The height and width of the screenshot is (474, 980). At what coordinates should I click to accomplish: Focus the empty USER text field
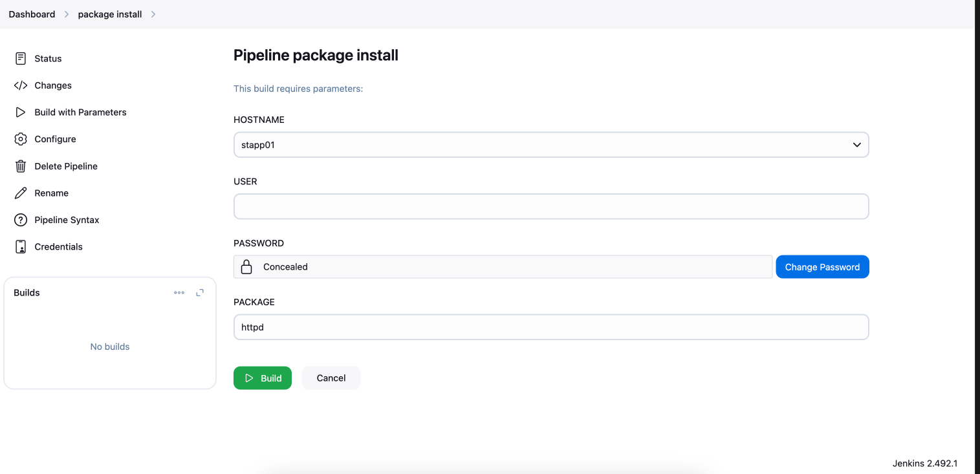[x=550, y=207]
